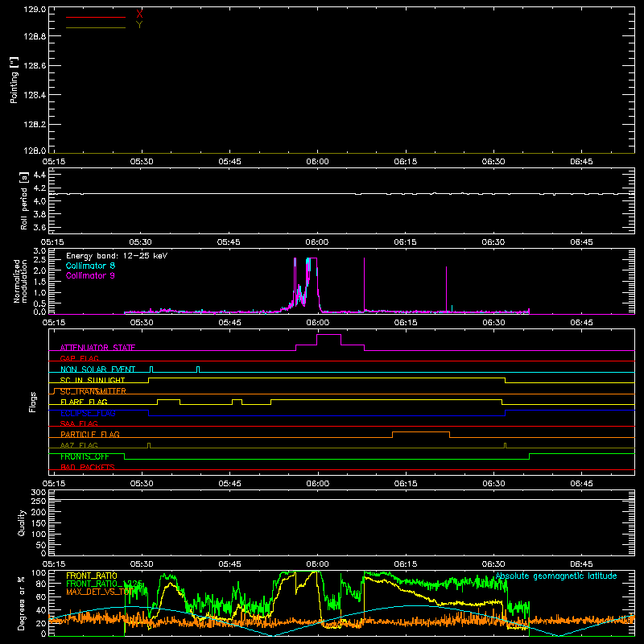The height and width of the screenshot is (644, 644).
Task: Click the green FRONT_RATIO_1225 legend entry
Action: 105,584
